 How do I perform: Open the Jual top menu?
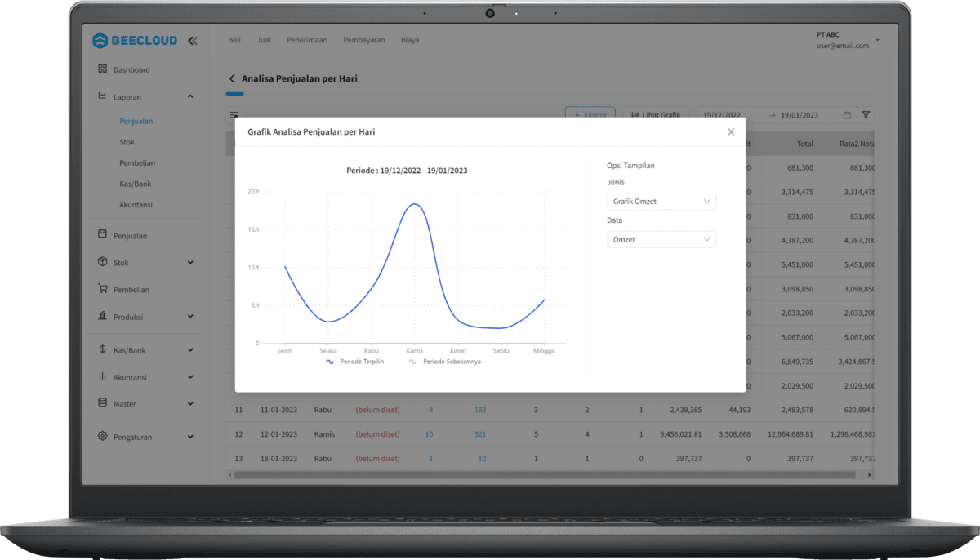pyautogui.click(x=264, y=40)
